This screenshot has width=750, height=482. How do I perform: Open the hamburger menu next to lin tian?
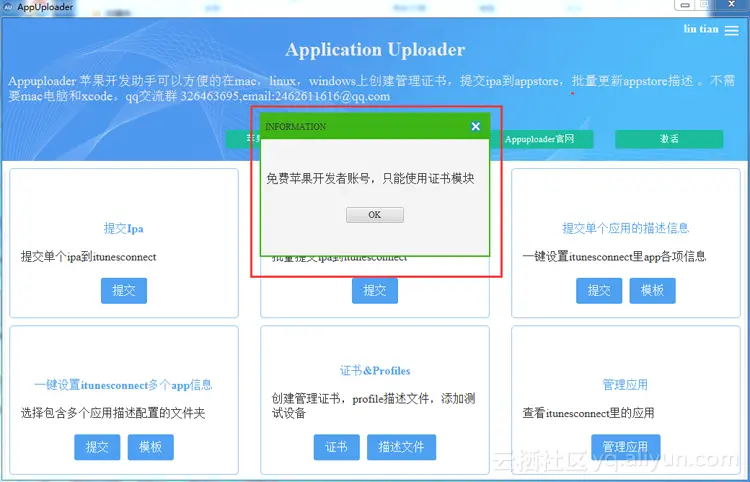click(x=731, y=30)
